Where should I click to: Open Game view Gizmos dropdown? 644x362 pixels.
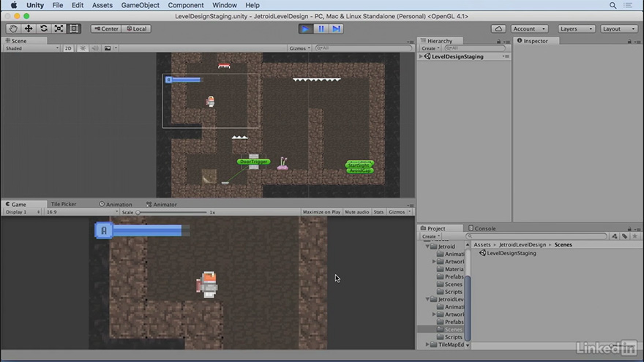point(400,212)
